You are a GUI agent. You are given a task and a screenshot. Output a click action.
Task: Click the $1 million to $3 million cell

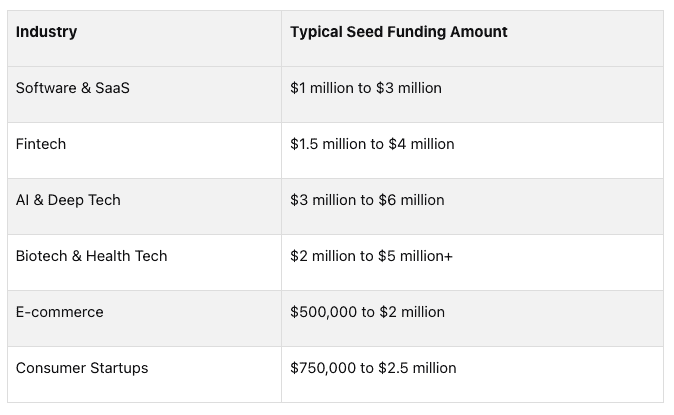tap(365, 88)
